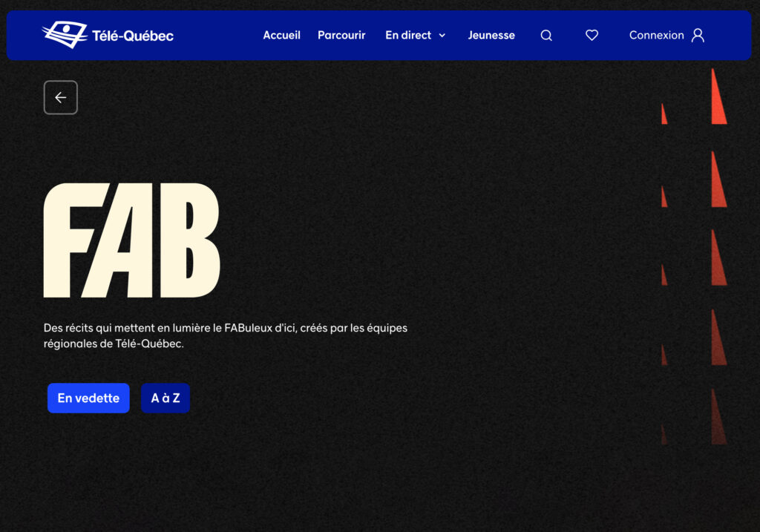
Task: Select the En vedette tab
Action: click(89, 398)
